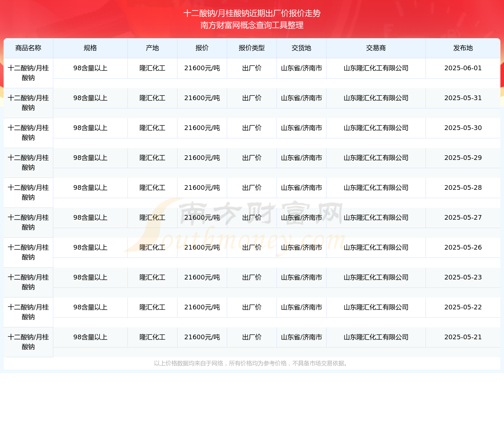Click 山东隆汇化工有限公司 in the 2025-05-21 row

point(376,337)
